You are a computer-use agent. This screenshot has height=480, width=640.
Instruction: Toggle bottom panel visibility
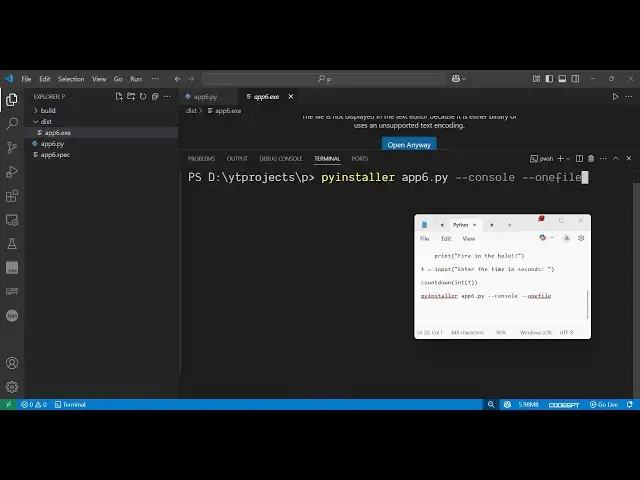(x=562, y=79)
